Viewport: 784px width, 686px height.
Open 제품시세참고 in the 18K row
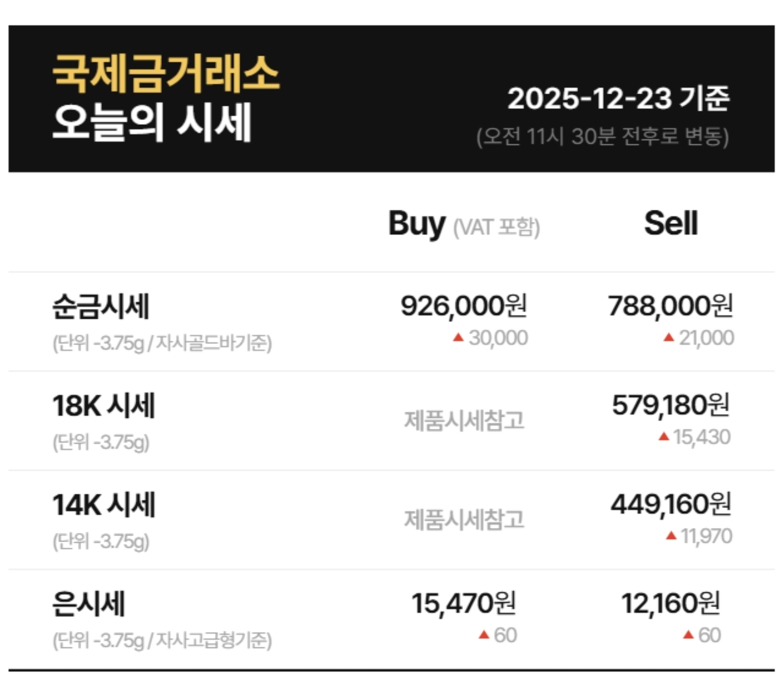coord(464,421)
